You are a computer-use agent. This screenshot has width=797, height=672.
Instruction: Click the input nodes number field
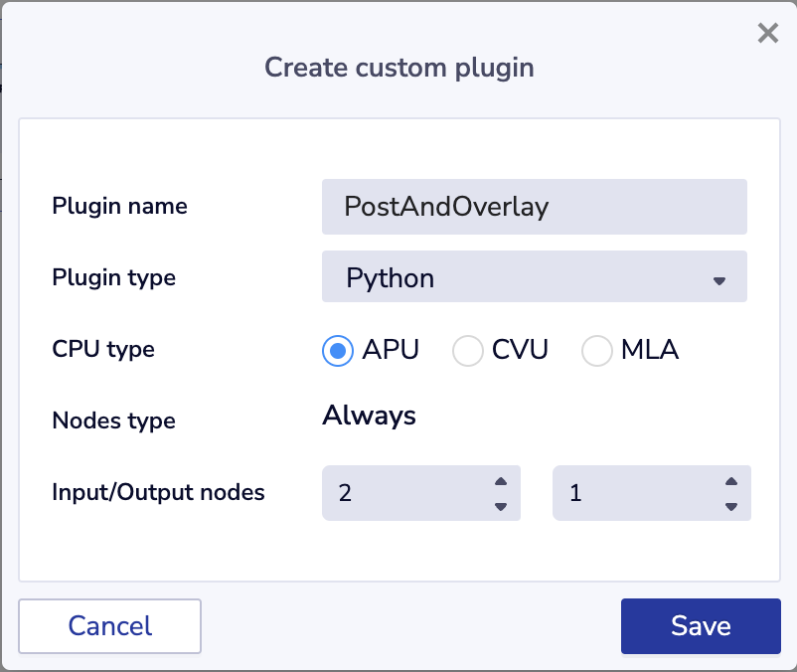(x=407, y=493)
